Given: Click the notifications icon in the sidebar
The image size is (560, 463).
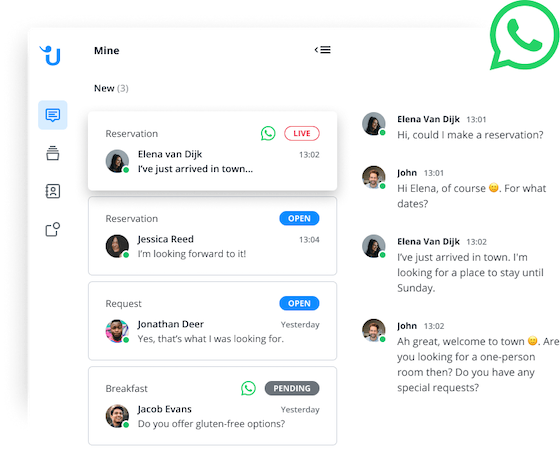Looking at the screenshot, I should [x=52, y=229].
